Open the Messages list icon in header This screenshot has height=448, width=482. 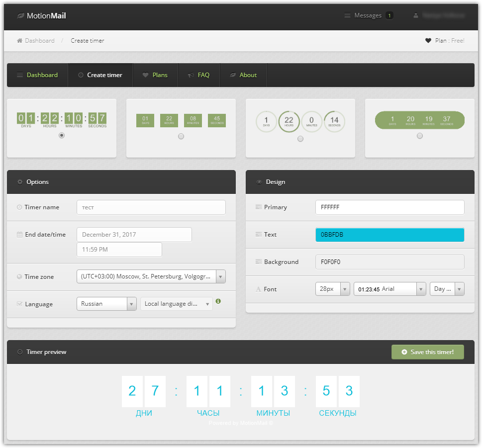point(347,15)
